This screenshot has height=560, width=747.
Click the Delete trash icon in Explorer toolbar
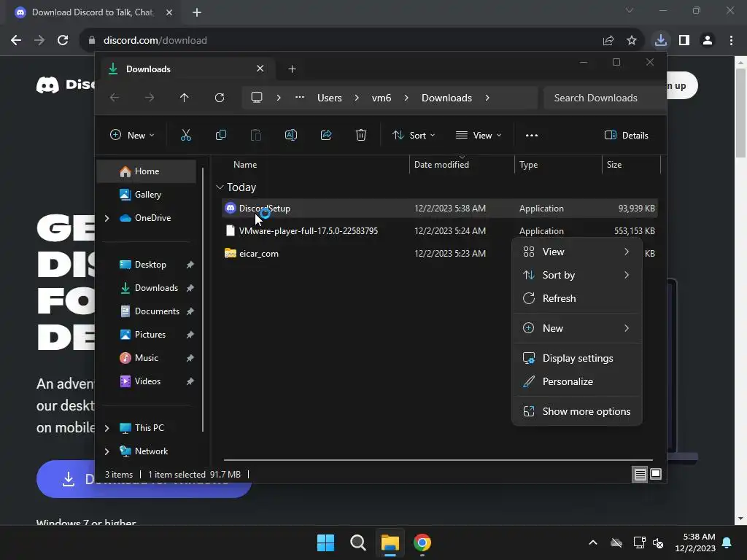click(361, 135)
